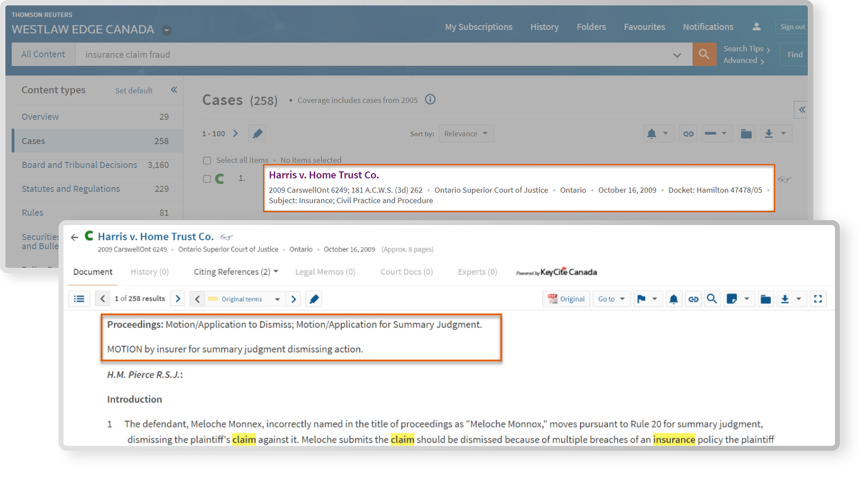Image resolution: width=868 pixels, height=488 pixels.
Task: Toggle highlighter in the Cases results toolbar
Action: (x=257, y=133)
